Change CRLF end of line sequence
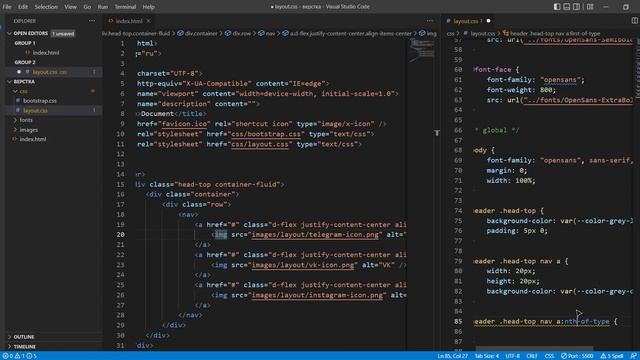 pyautogui.click(x=532, y=356)
